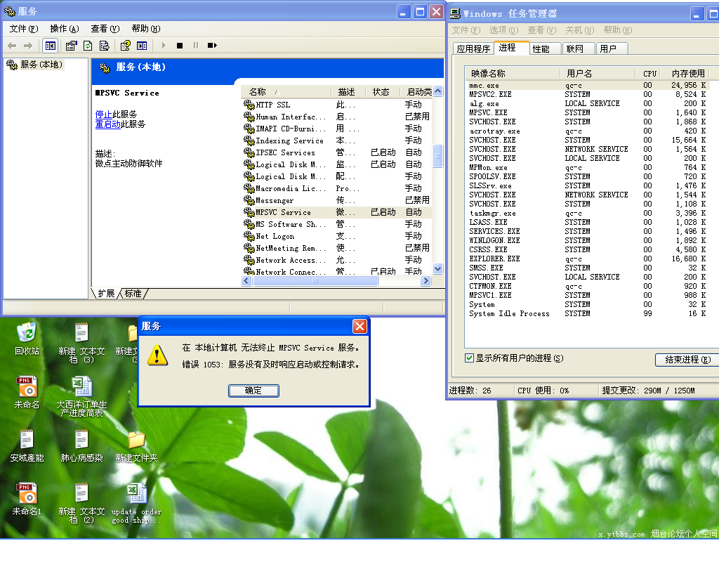Select IPSEC Services row
Image resolution: width=719 pixels, height=588 pixels.
[337, 152]
